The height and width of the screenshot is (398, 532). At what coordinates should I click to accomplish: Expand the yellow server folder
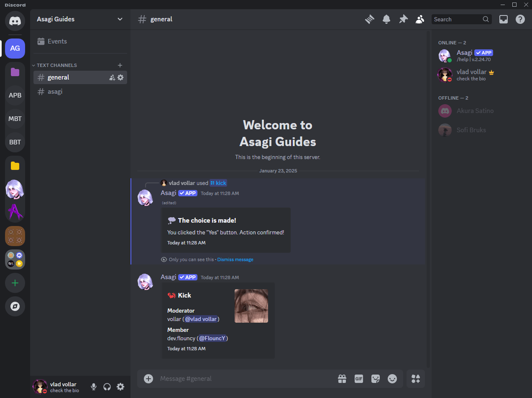pyautogui.click(x=15, y=166)
